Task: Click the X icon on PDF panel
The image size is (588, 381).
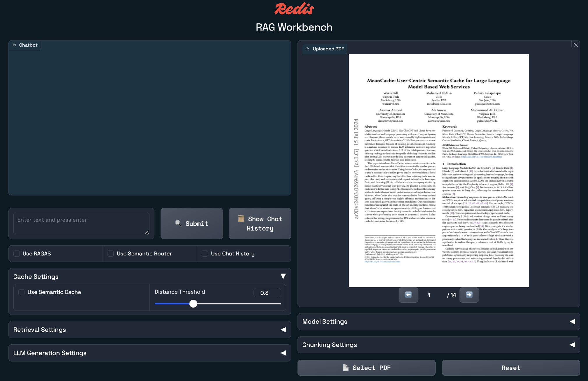Action: tap(576, 45)
